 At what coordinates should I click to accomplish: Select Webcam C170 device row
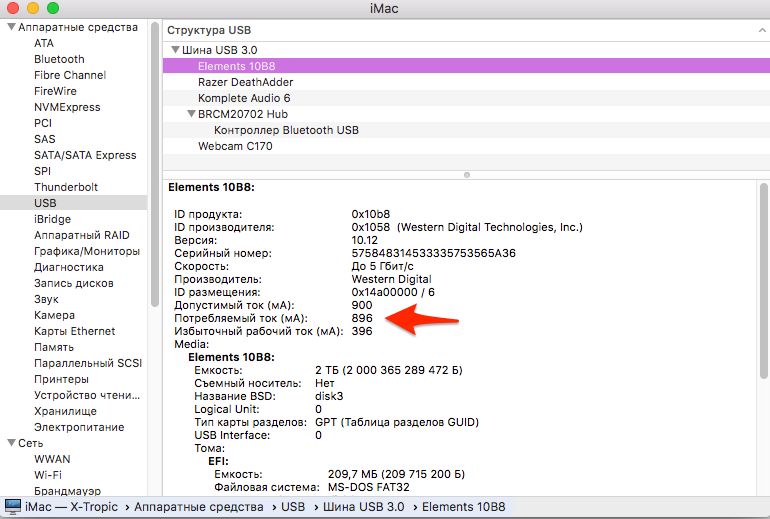coord(467,146)
